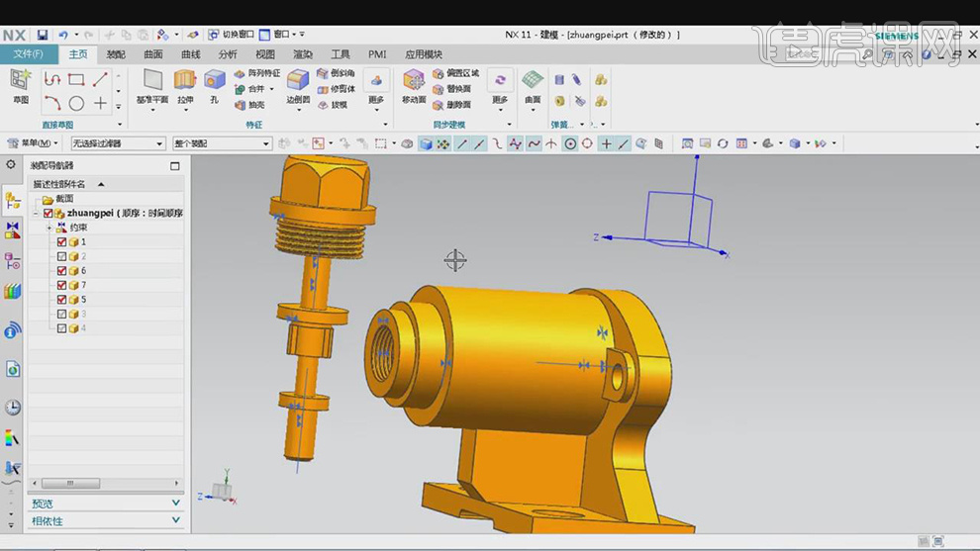This screenshot has height=551, width=980.
Task: Open the History clock icon in sidebar
Action: [x=13, y=408]
